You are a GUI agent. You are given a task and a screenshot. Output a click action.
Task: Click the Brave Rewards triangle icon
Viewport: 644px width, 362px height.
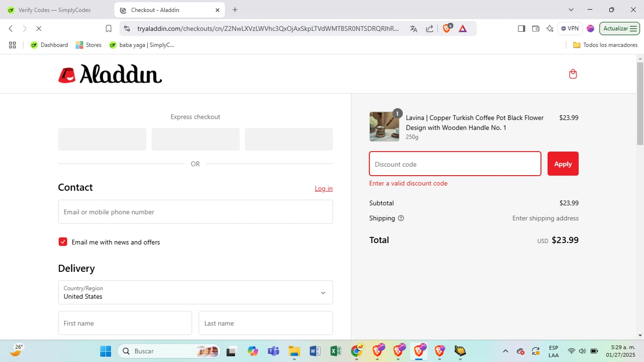click(x=462, y=28)
